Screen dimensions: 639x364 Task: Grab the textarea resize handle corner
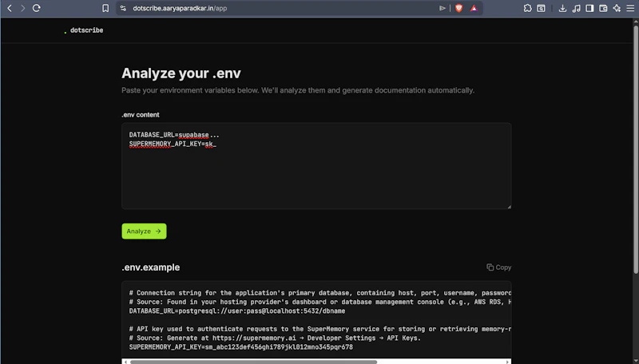pos(509,207)
